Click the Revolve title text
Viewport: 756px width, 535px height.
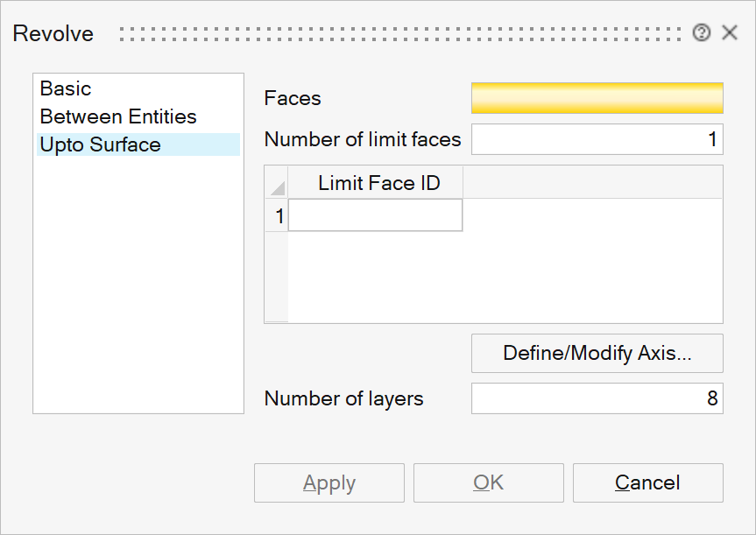pos(53,34)
